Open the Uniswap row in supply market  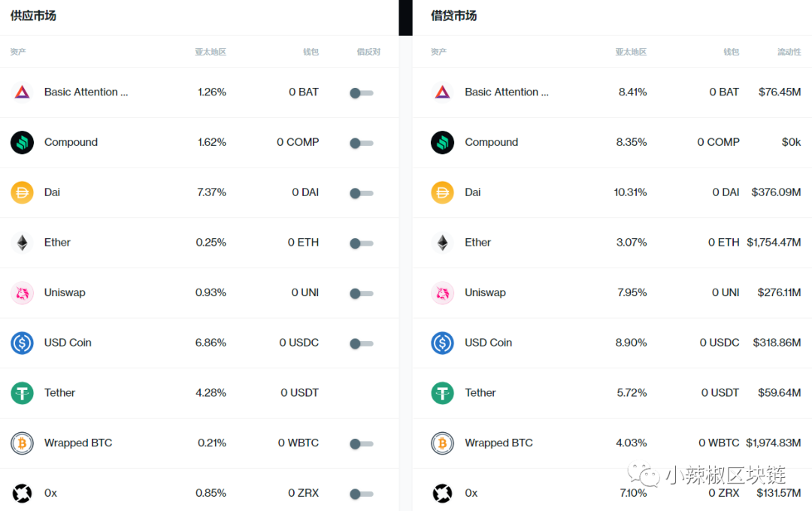[65, 293]
